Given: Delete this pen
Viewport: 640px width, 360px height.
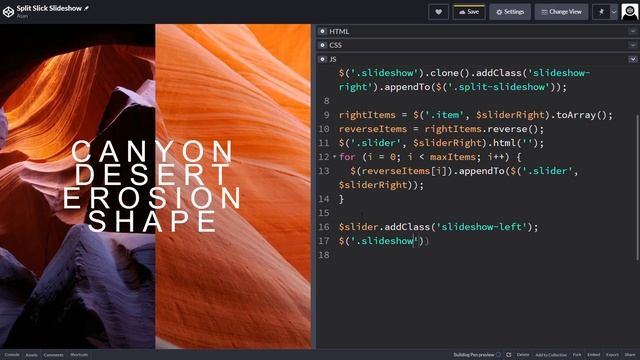Looking at the screenshot, I should (523, 355).
